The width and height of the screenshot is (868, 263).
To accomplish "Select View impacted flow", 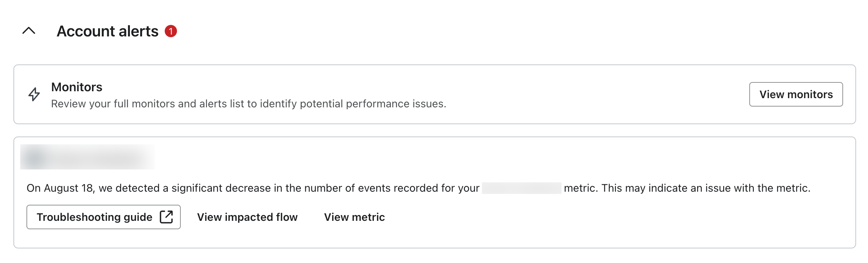I will point(247,217).
